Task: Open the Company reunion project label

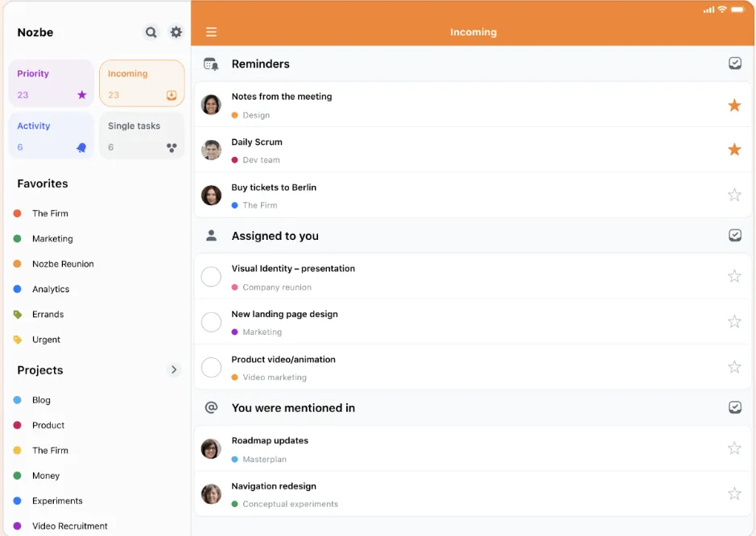Action: (277, 287)
